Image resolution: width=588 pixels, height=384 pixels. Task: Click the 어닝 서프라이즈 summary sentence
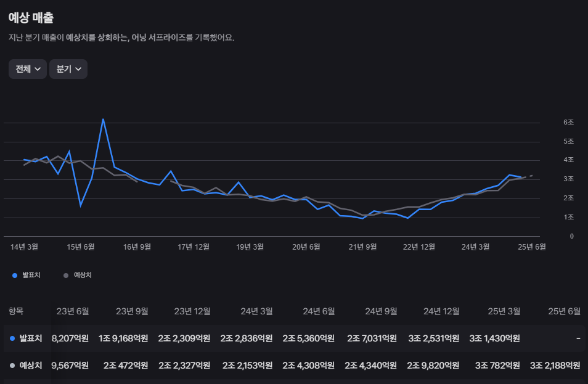[x=121, y=38]
